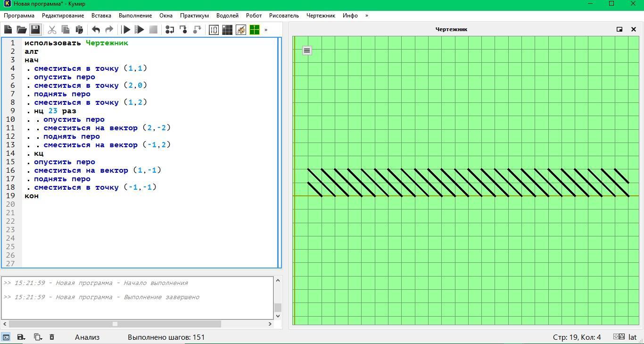Step out of algorithm

pyautogui.click(x=197, y=30)
